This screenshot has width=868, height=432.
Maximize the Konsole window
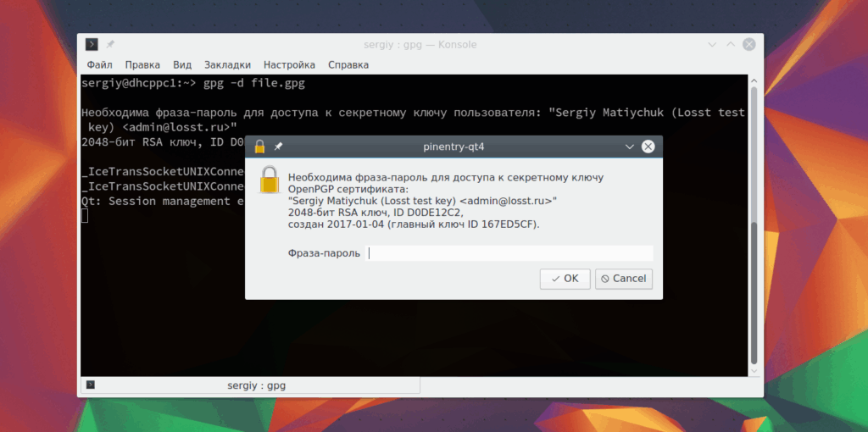click(x=730, y=45)
